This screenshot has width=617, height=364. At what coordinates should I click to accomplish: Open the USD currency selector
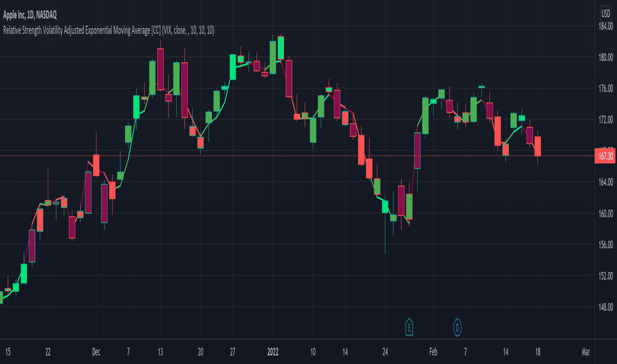(x=605, y=14)
